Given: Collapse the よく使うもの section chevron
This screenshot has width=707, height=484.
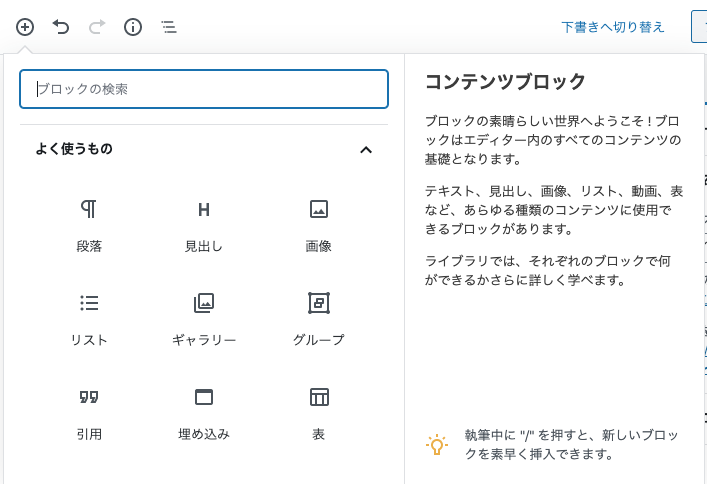Looking at the screenshot, I should pos(366,150).
